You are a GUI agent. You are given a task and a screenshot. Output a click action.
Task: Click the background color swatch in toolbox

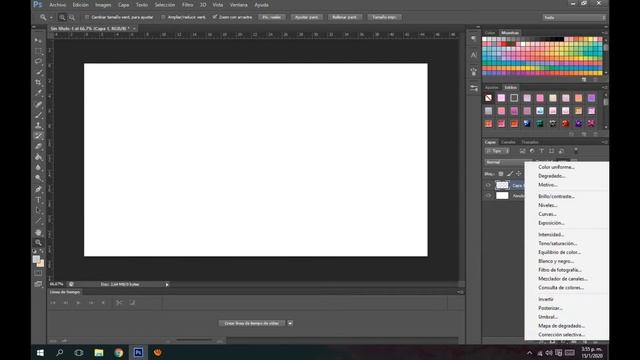pyautogui.click(x=41, y=264)
